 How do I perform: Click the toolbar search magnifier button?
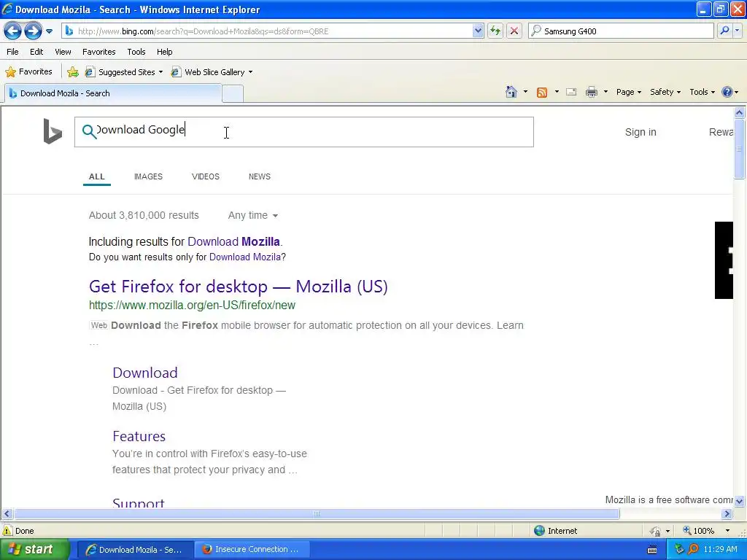[x=724, y=31]
